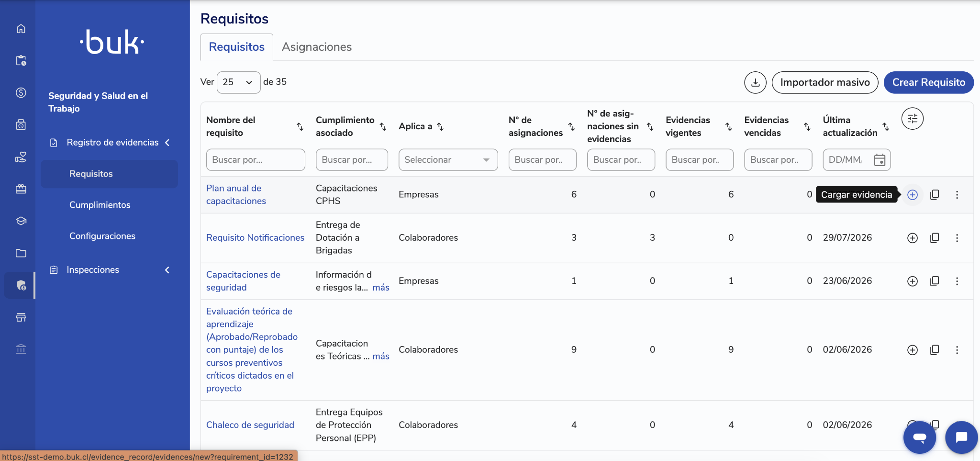Image resolution: width=980 pixels, height=461 pixels.
Task: Switch to the Asignaciones tab
Action: [x=317, y=47]
